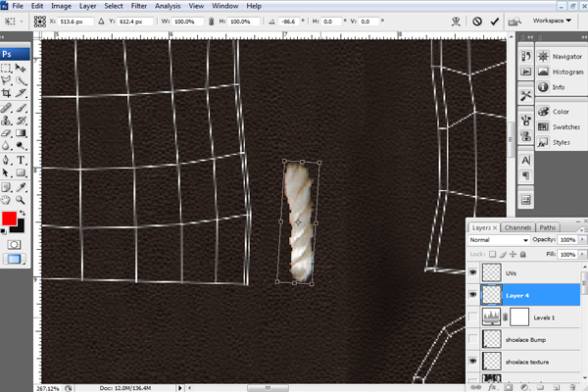
Task: Select the Magic Wand tool
Action: click(21, 80)
